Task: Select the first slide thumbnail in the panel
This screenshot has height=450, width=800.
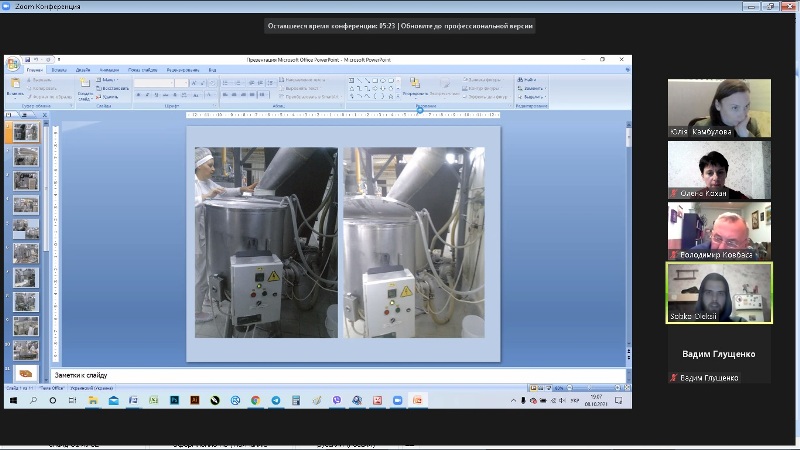Action: pos(26,132)
